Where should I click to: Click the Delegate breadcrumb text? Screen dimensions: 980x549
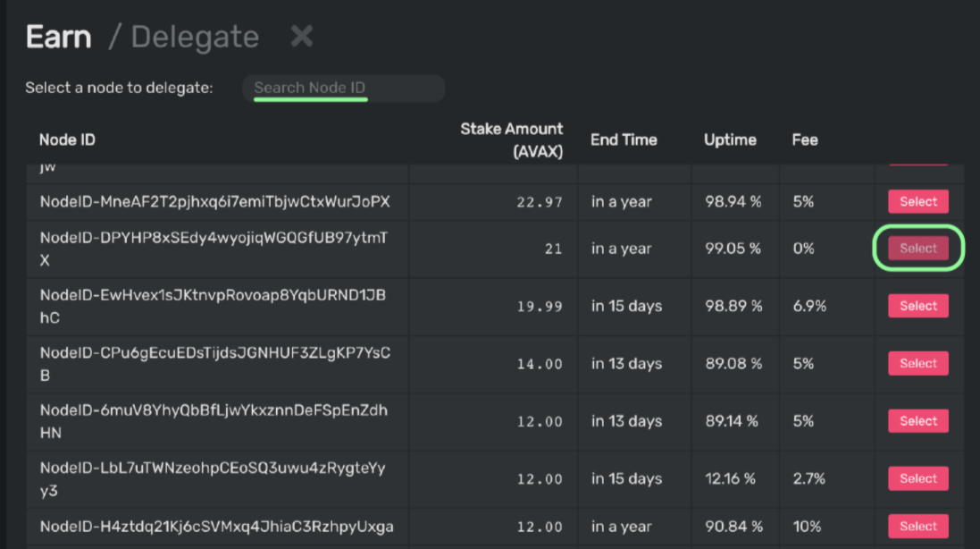click(x=195, y=37)
